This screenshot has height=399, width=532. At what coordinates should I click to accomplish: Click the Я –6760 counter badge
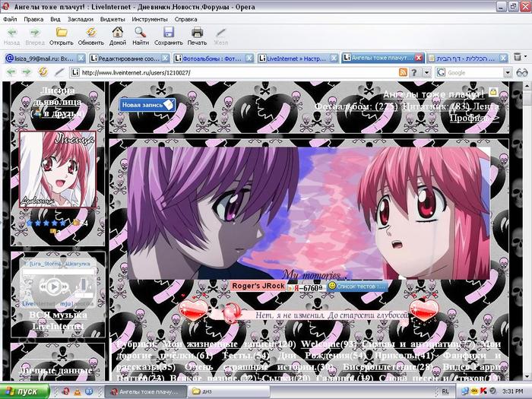[x=306, y=288]
